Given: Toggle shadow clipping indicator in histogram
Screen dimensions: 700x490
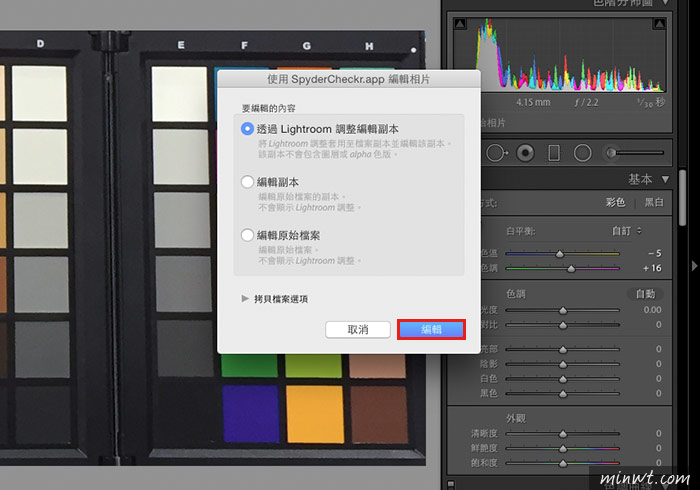Looking at the screenshot, I should point(460,24).
